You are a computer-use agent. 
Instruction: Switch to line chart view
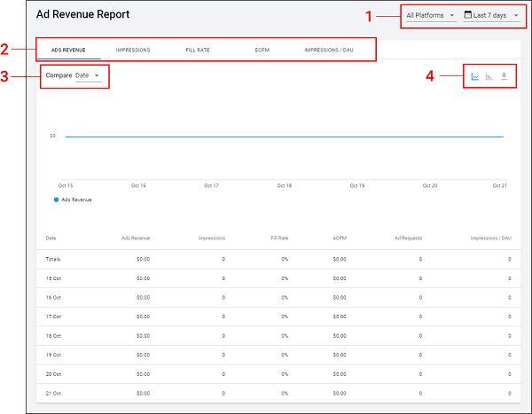[x=475, y=76]
